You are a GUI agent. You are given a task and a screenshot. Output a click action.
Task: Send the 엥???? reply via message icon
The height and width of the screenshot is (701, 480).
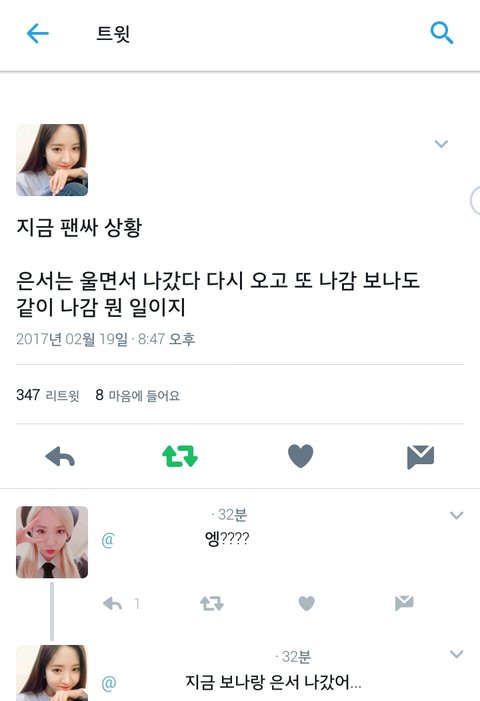(x=404, y=603)
